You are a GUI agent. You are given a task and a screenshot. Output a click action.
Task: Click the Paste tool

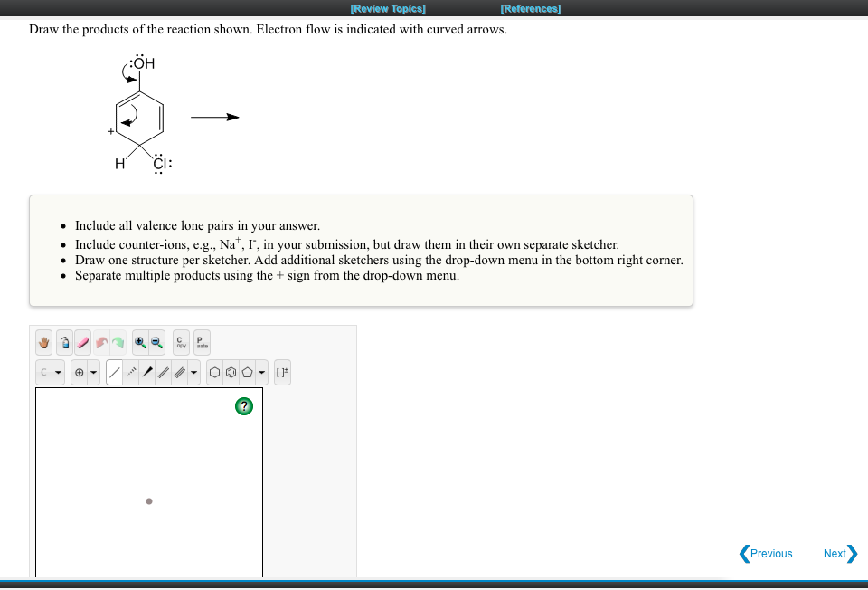coord(200,342)
